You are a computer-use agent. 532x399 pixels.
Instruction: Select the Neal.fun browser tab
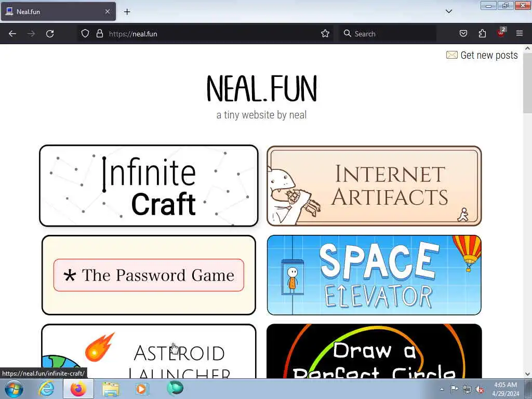58,11
